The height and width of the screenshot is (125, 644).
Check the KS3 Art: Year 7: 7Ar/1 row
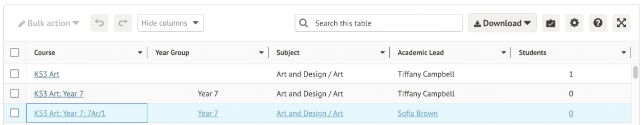click(14, 113)
